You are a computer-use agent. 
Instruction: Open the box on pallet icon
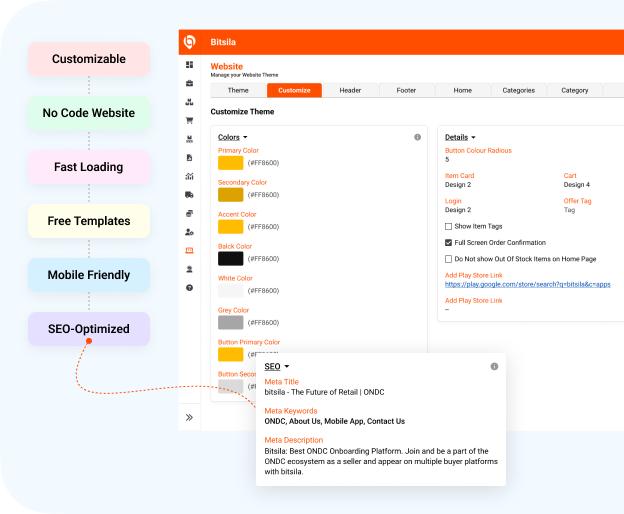click(x=189, y=139)
